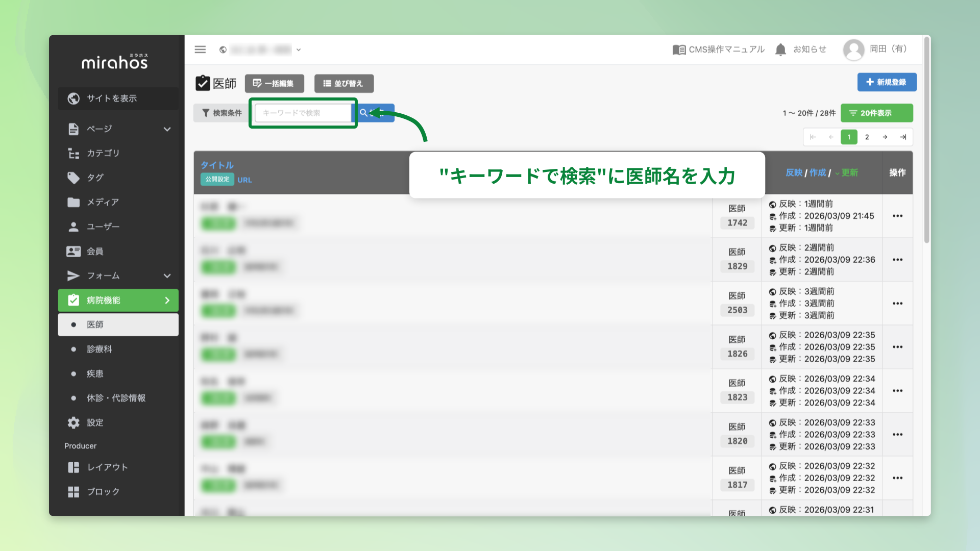Select 休診・代診情報 submenu item
The height and width of the screenshot is (551, 980).
[118, 398]
